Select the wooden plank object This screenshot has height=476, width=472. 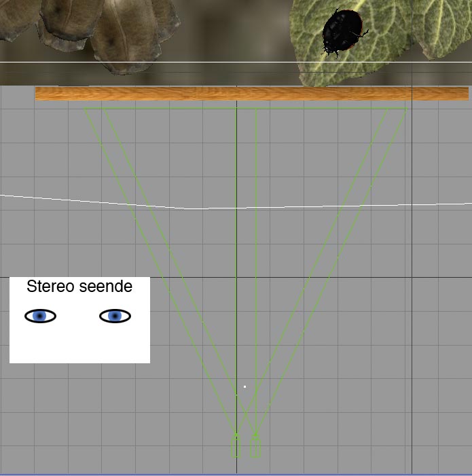click(251, 94)
